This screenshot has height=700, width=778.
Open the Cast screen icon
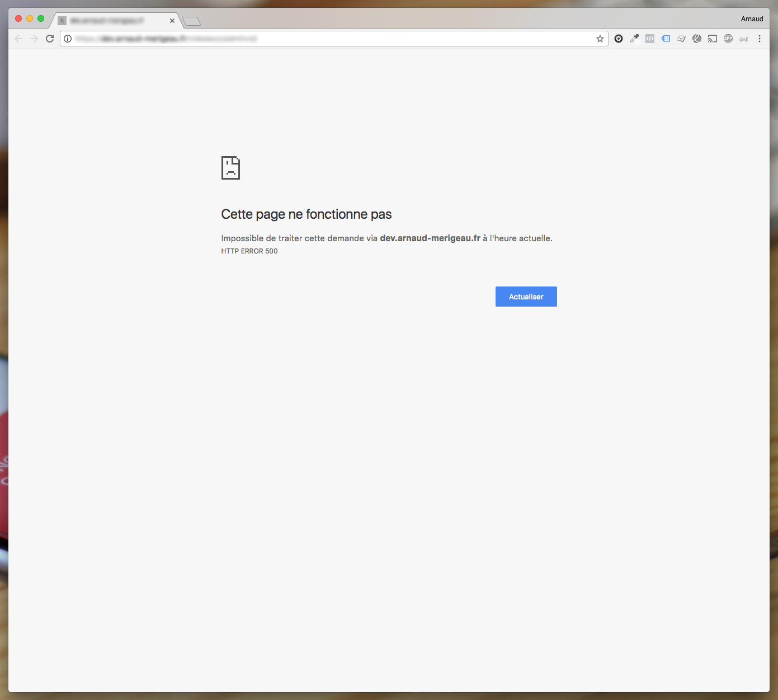713,39
